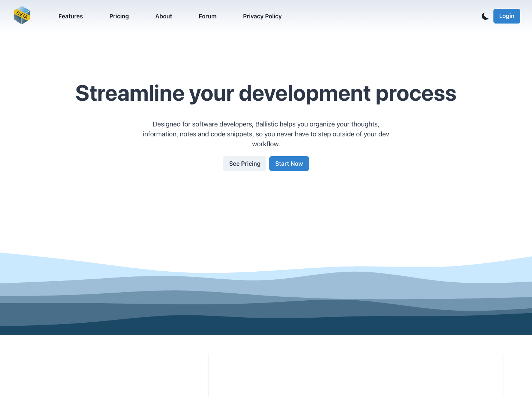Hit the Start Now button
This screenshot has width=532, height=397.
coord(289,164)
